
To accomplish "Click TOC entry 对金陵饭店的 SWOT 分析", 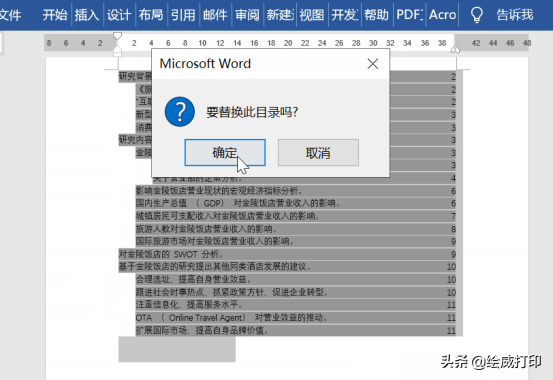I will tap(171, 254).
